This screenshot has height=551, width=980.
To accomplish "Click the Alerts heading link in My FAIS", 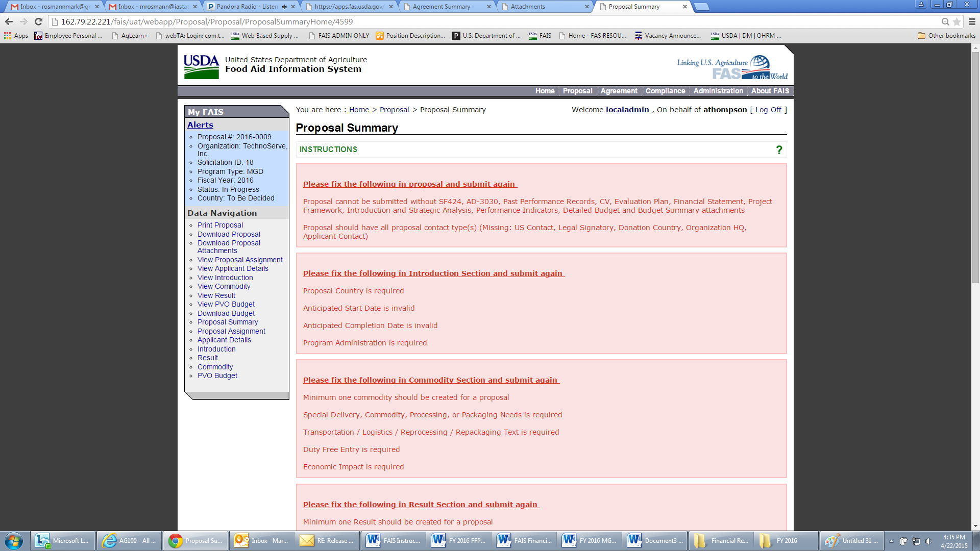I will coord(200,125).
